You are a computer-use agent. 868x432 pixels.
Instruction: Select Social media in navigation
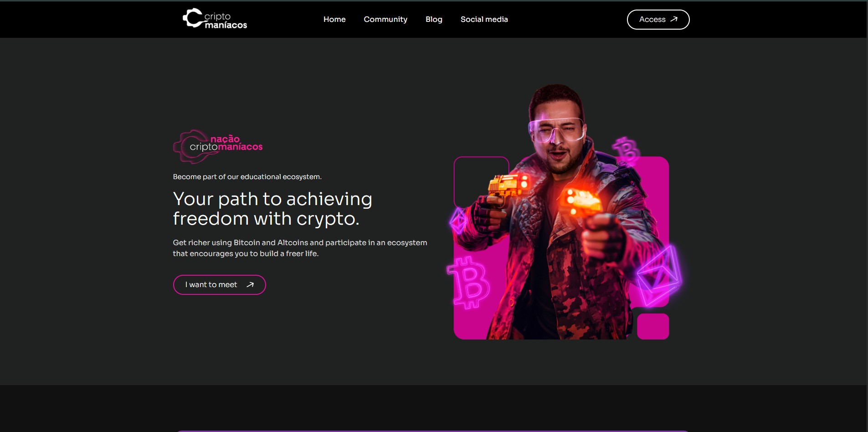tap(484, 19)
